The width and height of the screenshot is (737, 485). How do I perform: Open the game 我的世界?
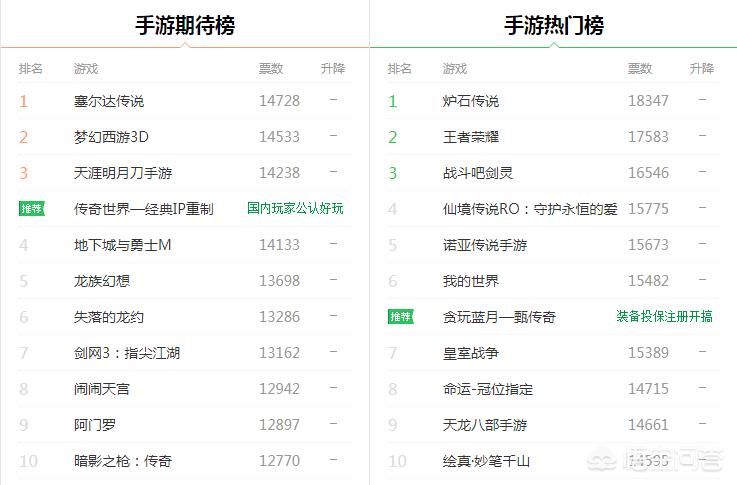point(471,281)
